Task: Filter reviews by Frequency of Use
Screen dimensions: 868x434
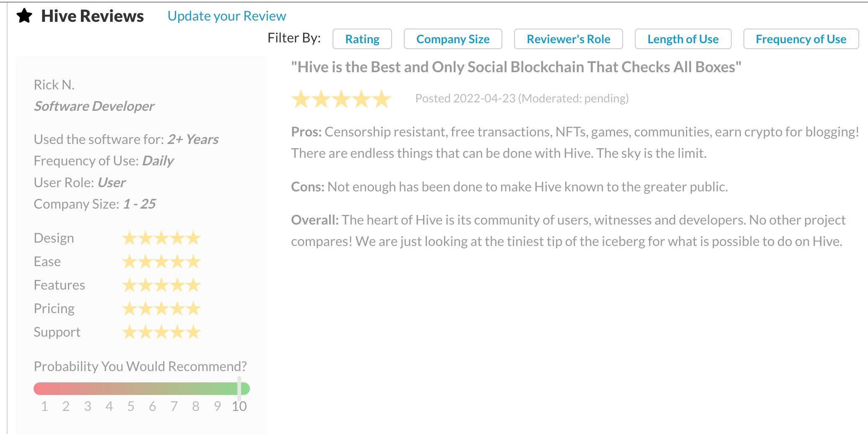Action: pyautogui.click(x=801, y=39)
